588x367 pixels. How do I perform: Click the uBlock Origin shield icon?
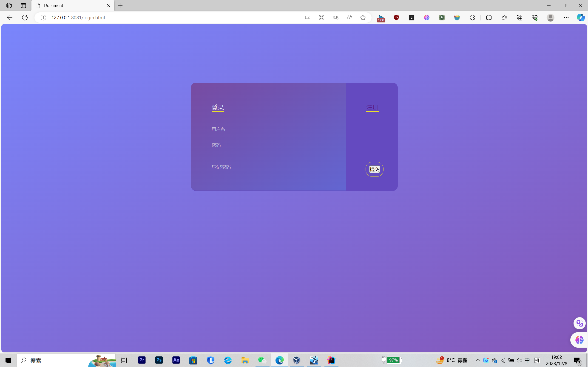tap(396, 17)
